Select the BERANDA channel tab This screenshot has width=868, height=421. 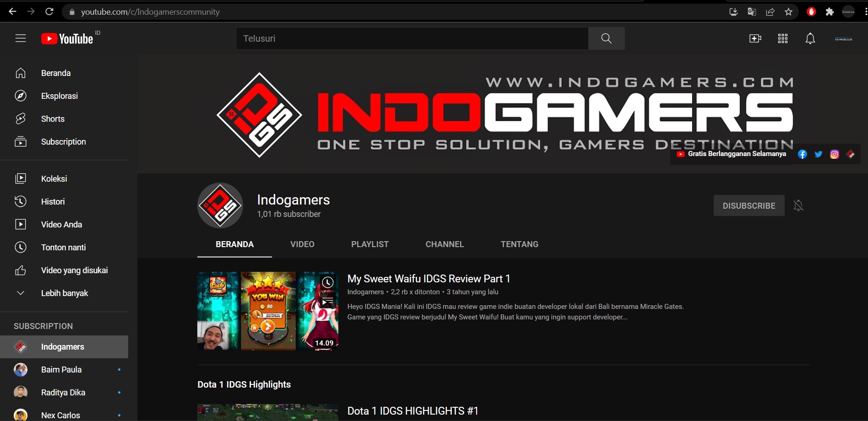click(234, 244)
